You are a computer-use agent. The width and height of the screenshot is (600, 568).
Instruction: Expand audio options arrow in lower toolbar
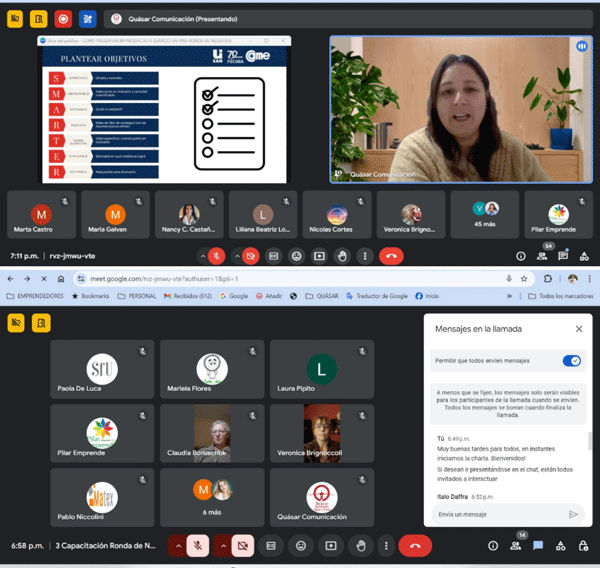click(x=178, y=546)
